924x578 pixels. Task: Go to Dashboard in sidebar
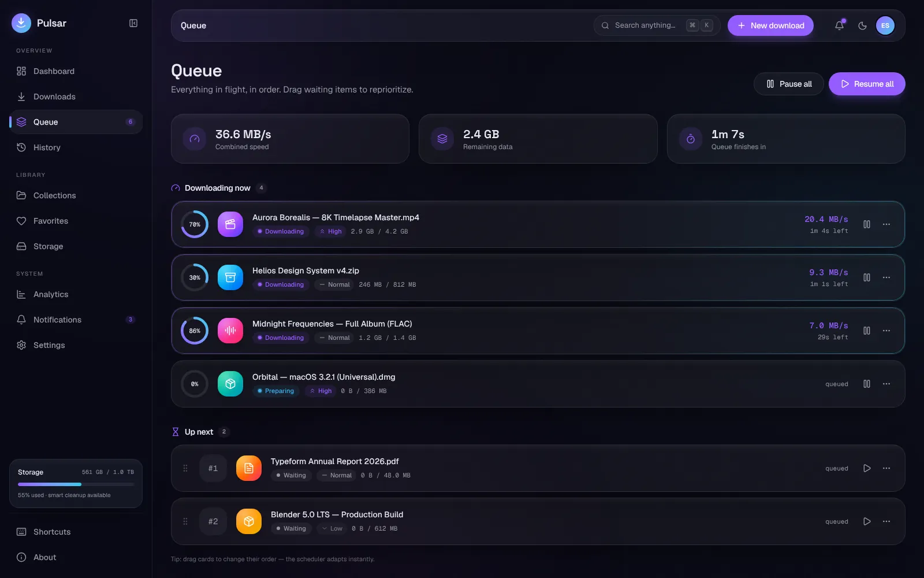tap(76, 71)
